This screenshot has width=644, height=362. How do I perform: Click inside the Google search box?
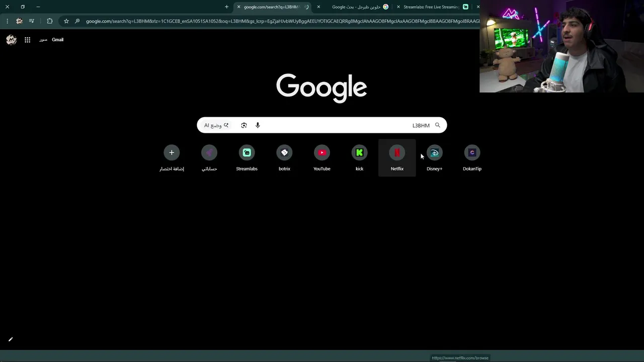pyautogui.click(x=322, y=125)
